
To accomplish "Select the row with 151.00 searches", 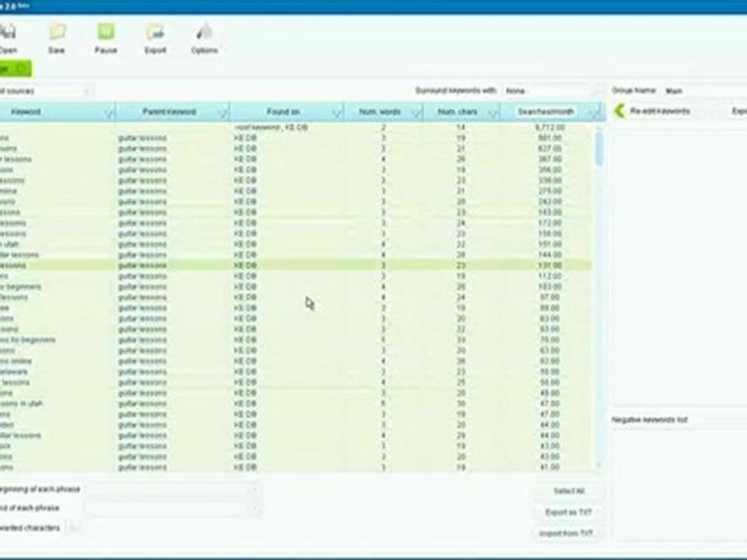I will coord(296,244).
